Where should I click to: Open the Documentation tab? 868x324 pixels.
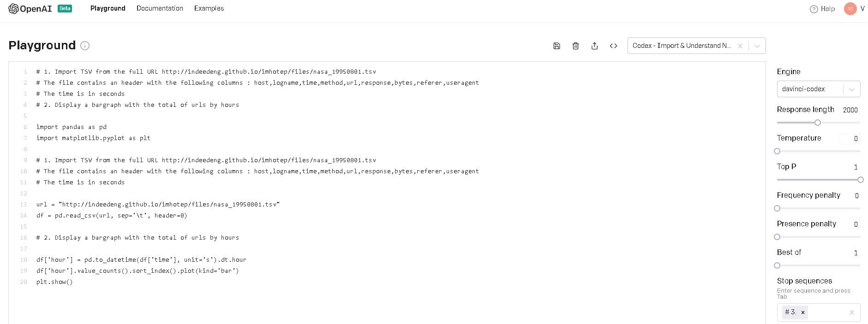pyautogui.click(x=160, y=8)
